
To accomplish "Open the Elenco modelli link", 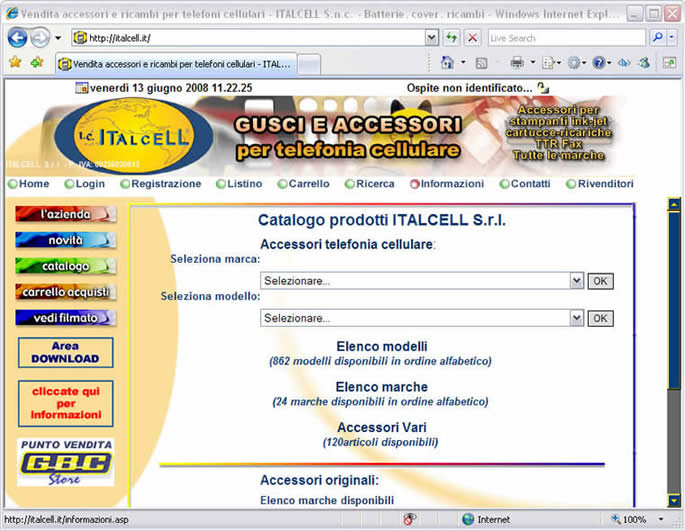I will click(381, 346).
